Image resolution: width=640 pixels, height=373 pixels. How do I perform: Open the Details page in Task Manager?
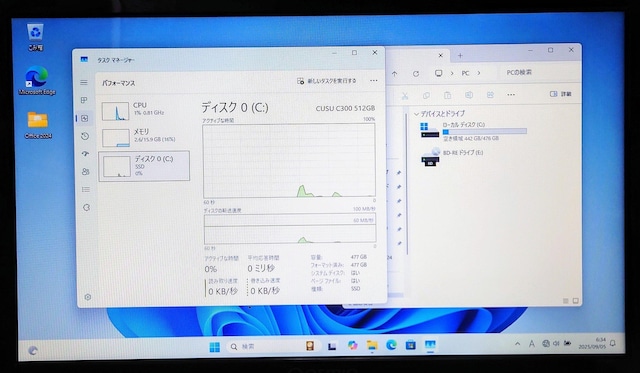pos(86,189)
